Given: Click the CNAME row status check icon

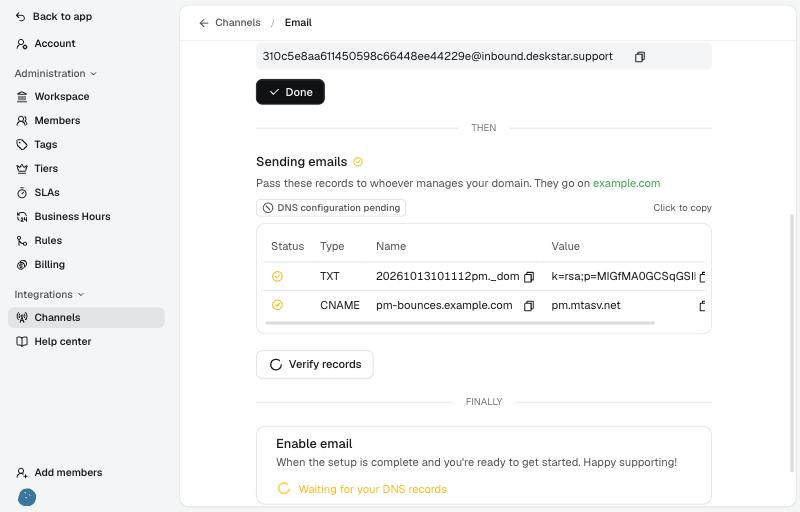Looking at the screenshot, I should pos(277,305).
